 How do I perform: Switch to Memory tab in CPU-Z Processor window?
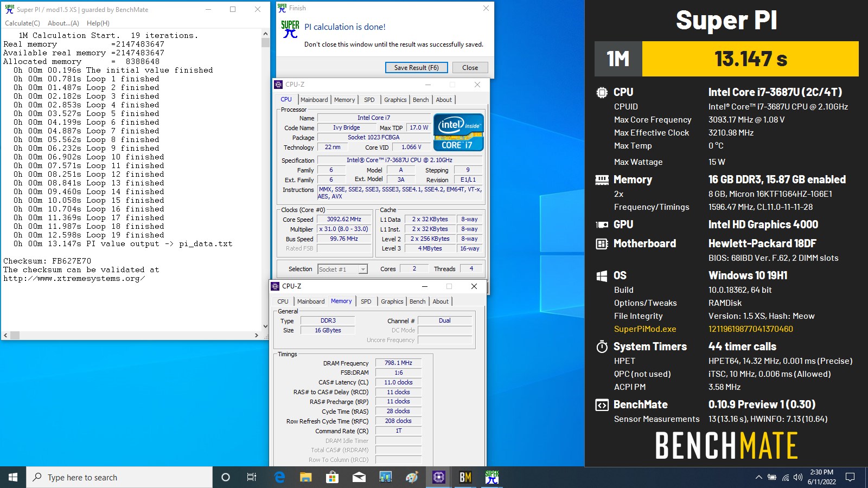click(x=344, y=100)
